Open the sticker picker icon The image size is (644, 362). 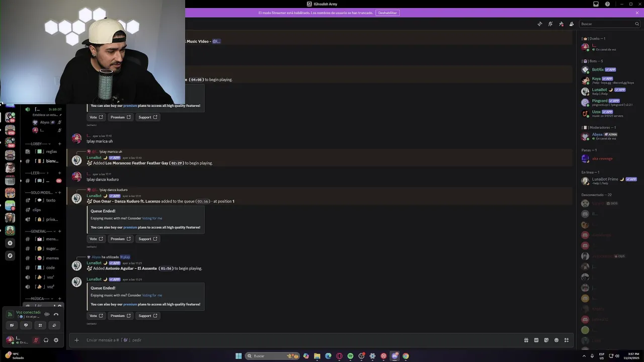[546, 340]
